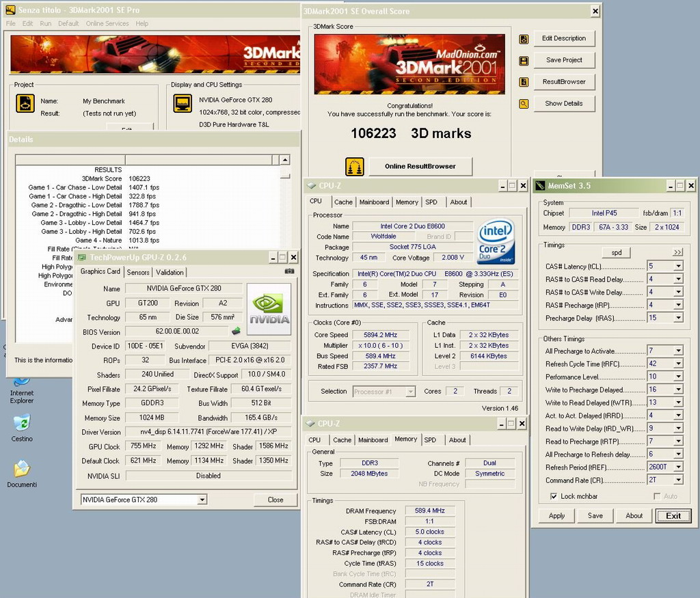Screen dimensions: 700x598
Task: Open the Command Rate (CR) dropdown in MemSet
Action: pyautogui.click(x=678, y=480)
